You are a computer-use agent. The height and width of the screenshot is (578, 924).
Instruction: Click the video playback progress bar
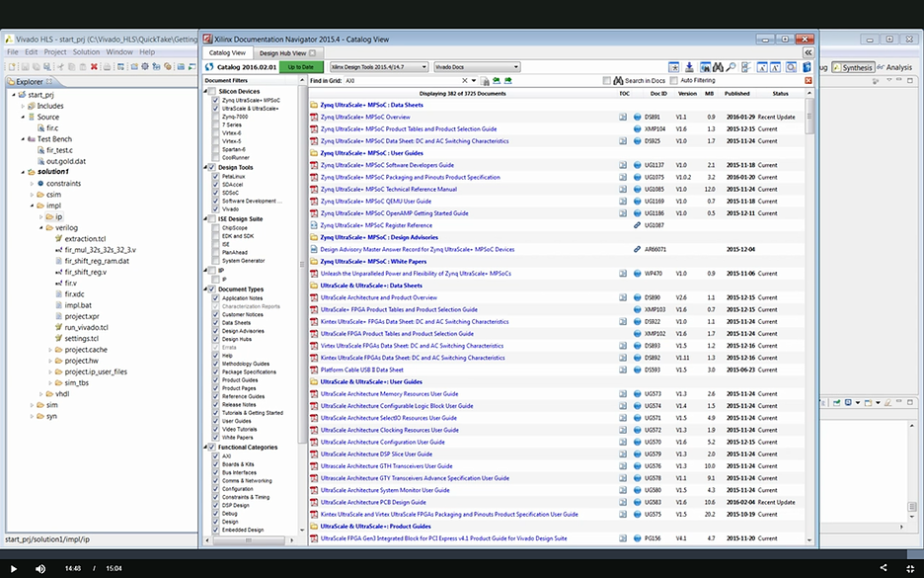(x=462, y=553)
